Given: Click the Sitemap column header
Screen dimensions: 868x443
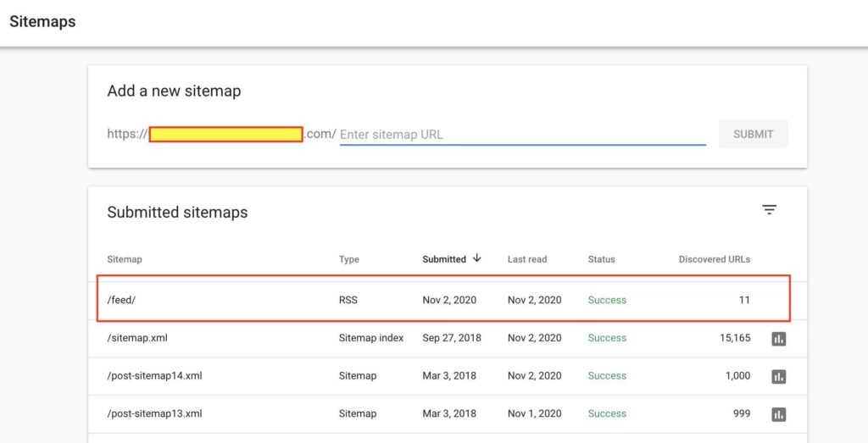Looking at the screenshot, I should [125, 259].
